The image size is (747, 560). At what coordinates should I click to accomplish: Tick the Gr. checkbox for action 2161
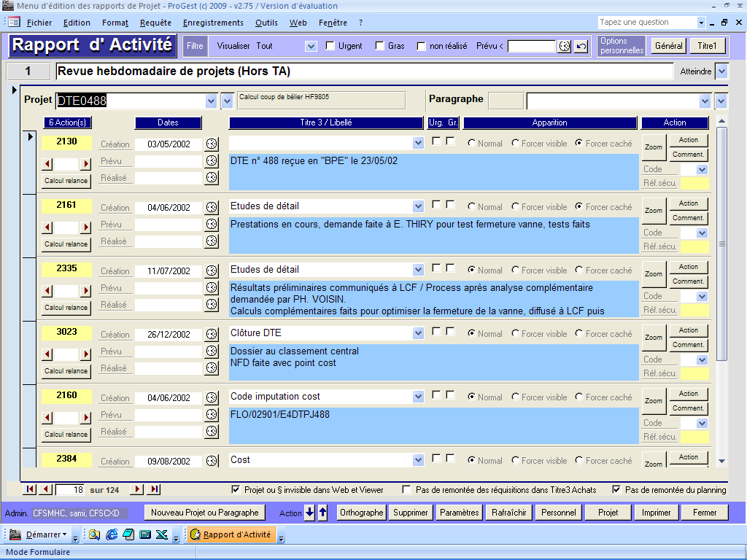click(x=450, y=205)
